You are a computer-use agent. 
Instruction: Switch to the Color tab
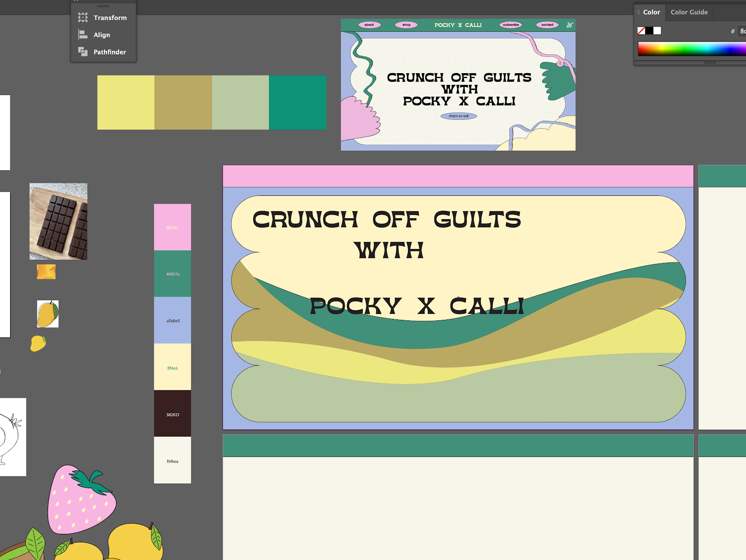(x=651, y=12)
